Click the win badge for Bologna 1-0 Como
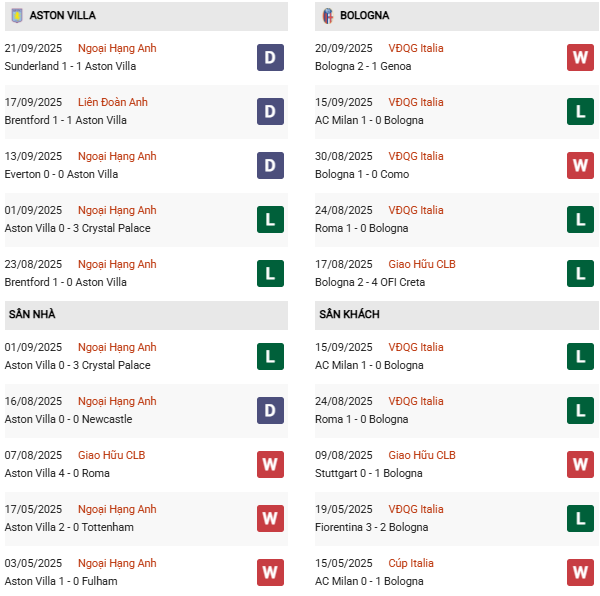Screen dimensions: 600x596 pyautogui.click(x=580, y=166)
